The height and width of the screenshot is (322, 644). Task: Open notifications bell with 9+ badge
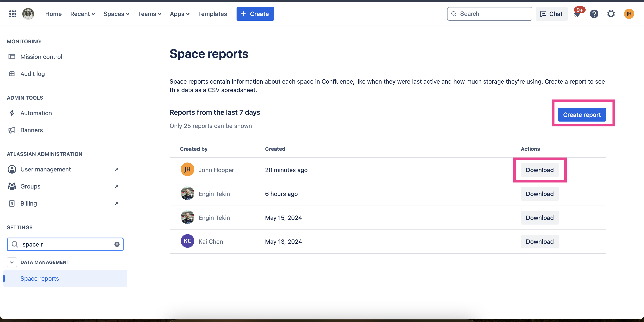click(x=578, y=14)
